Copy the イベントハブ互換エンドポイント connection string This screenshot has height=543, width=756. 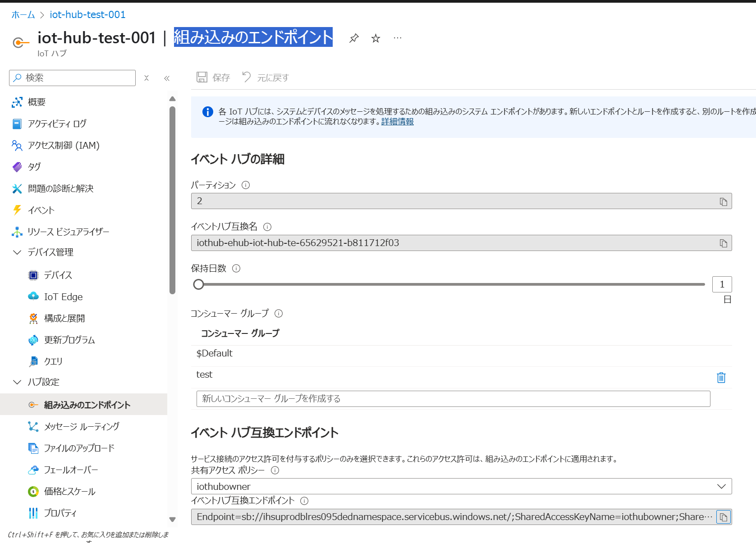724,517
